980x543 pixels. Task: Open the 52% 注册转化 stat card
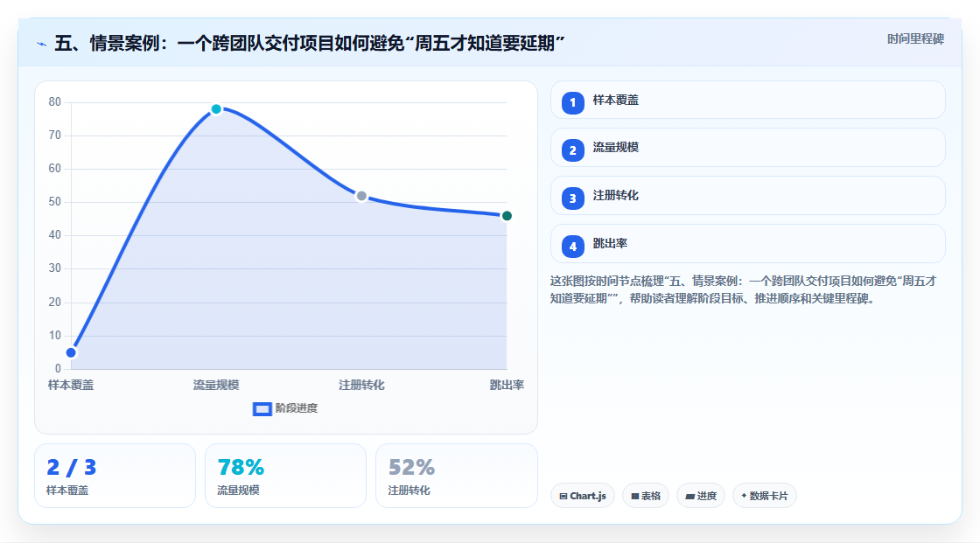pos(456,477)
